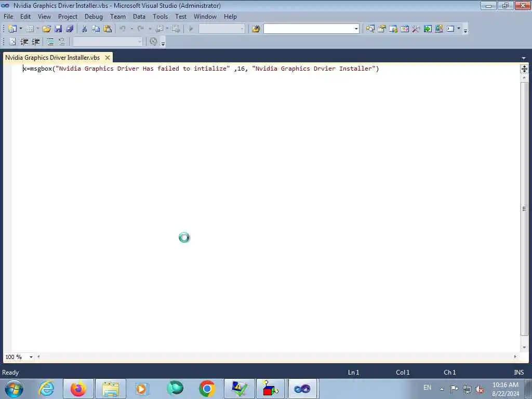Click Display an Object Member List icon
The width and height of the screenshot is (532, 399).
(x=12, y=42)
